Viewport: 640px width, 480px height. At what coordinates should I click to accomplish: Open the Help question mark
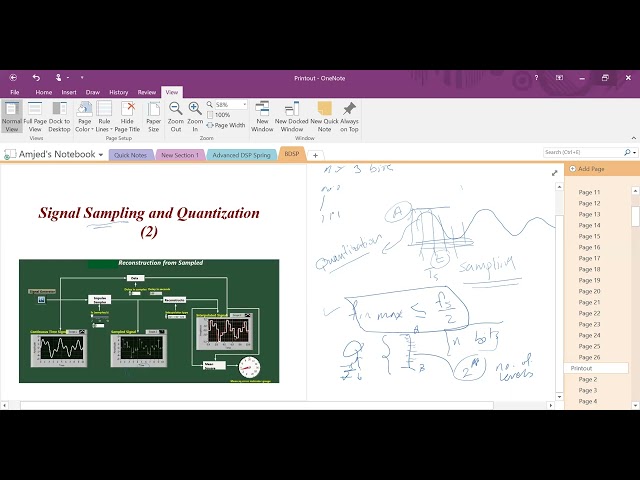(x=536, y=78)
